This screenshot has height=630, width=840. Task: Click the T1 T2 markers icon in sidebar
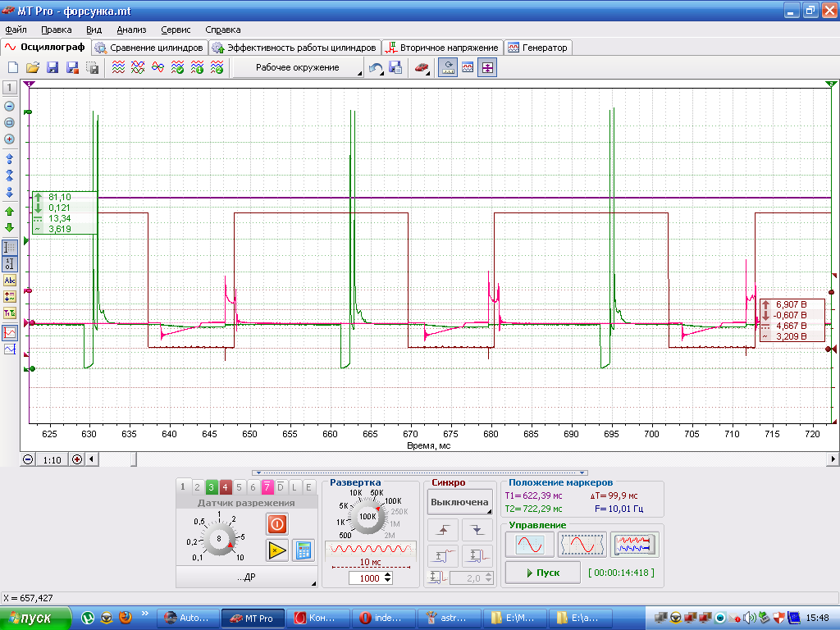click(x=10, y=313)
